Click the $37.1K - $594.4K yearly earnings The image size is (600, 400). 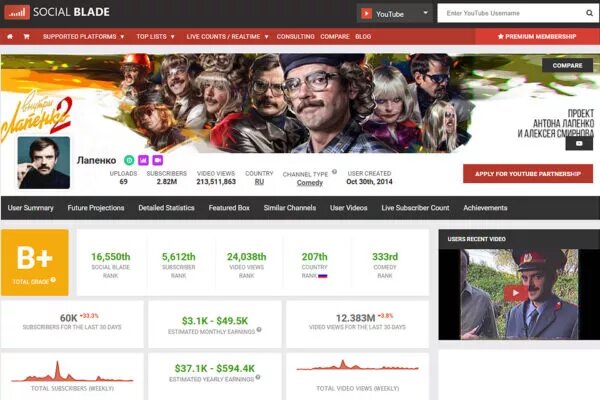pos(215,368)
